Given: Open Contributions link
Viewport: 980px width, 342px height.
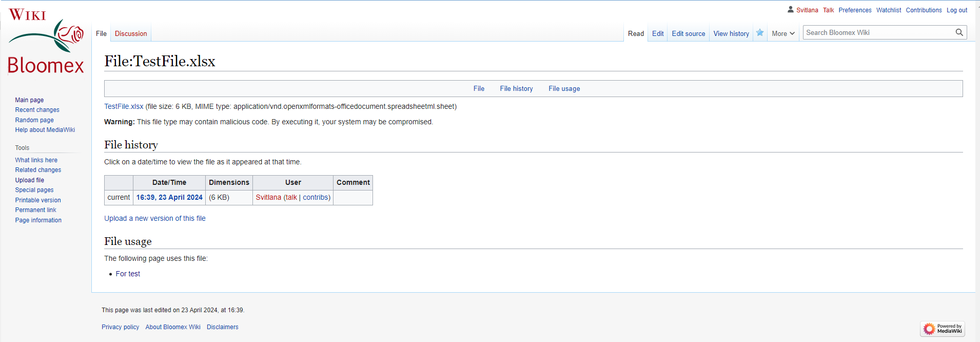Looking at the screenshot, I should (x=924, y=10).
